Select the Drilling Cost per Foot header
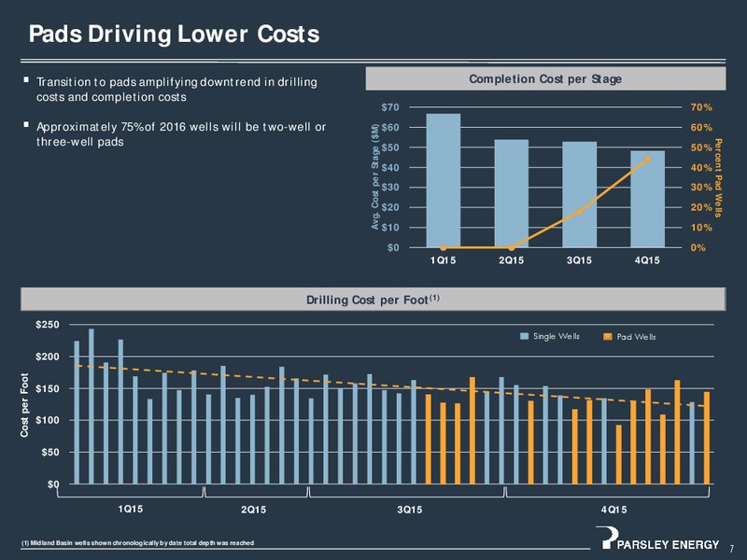The image size is (747, 560). 373,300
